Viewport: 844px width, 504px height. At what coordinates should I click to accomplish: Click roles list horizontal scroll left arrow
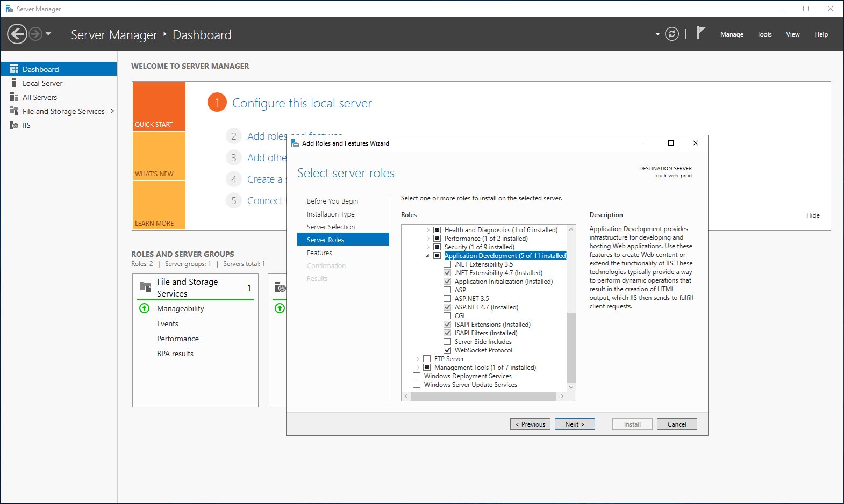tap(406, 397)
